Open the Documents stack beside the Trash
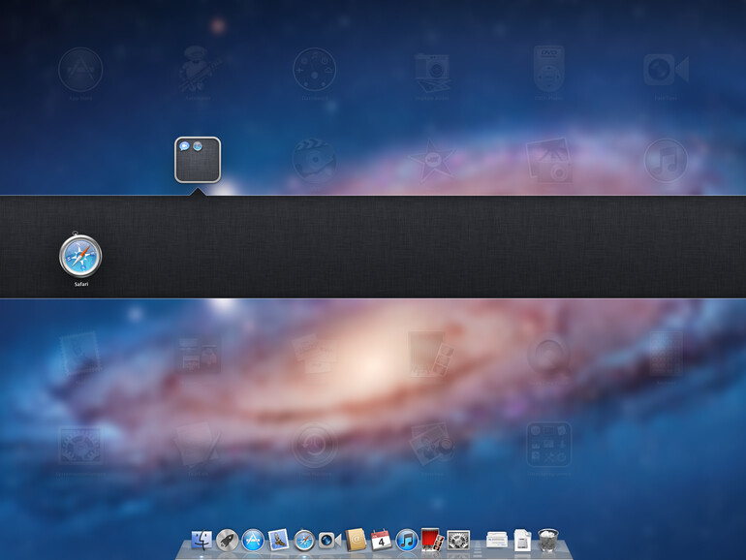The image size is (746, 560). coord(522,541)
